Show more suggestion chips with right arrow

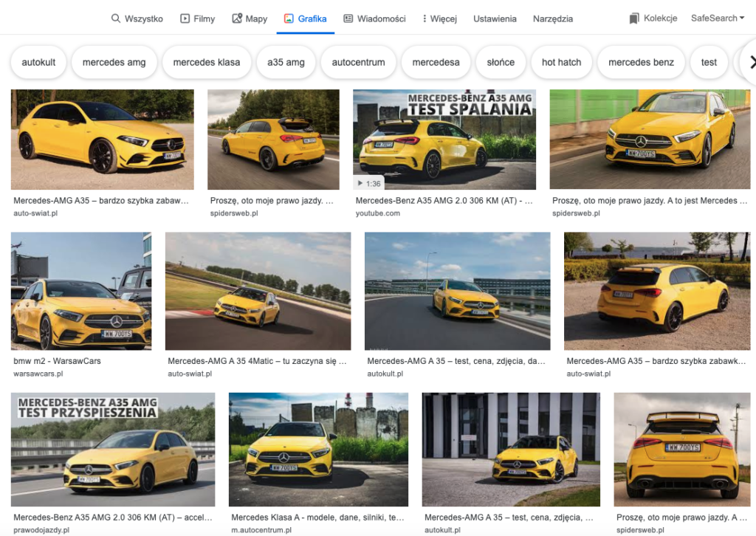point(751,62)
